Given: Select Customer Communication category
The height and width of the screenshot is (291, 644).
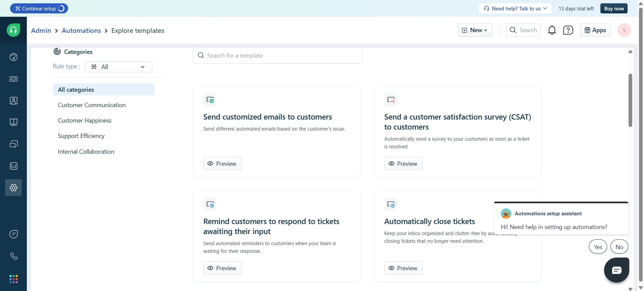Looking at the screenshot, I should (92, 105).
